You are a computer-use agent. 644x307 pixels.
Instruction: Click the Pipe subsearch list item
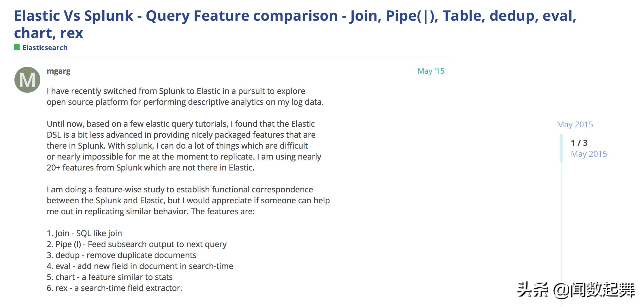tap(137, 244)
